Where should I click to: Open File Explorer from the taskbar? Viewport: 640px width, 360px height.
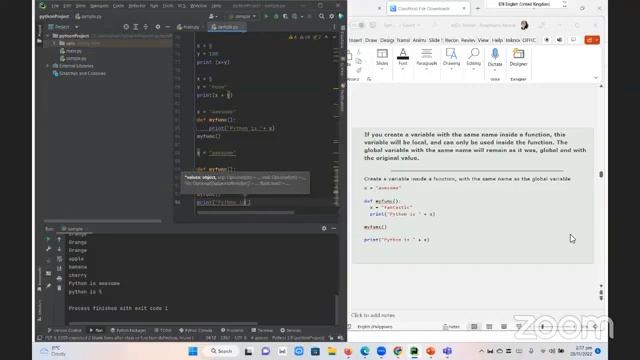coord(331,351)
